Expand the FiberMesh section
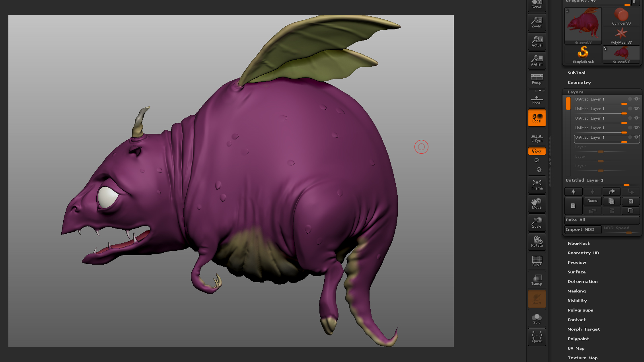This screenshot has height=362, width=644. pos(579,244)
